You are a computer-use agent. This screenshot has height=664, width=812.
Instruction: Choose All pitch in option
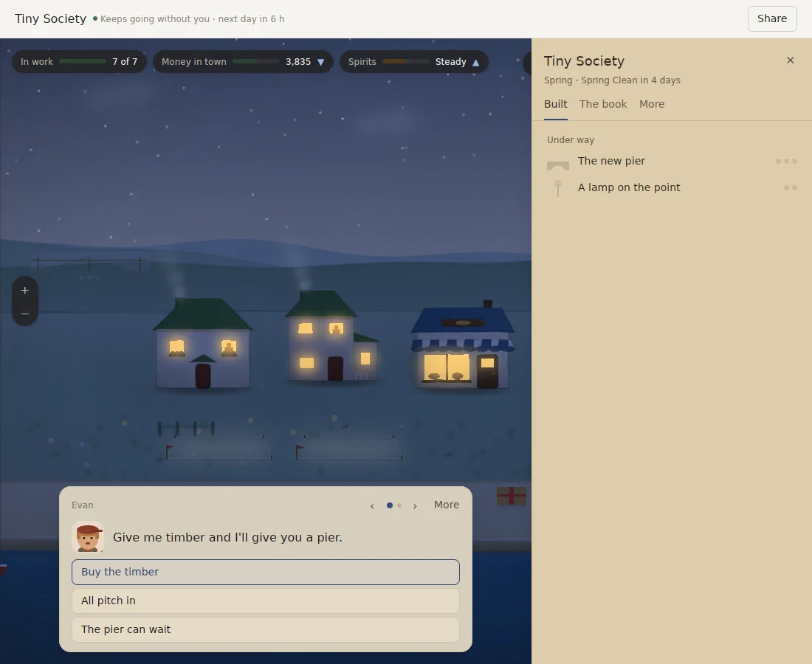point(266,601)
